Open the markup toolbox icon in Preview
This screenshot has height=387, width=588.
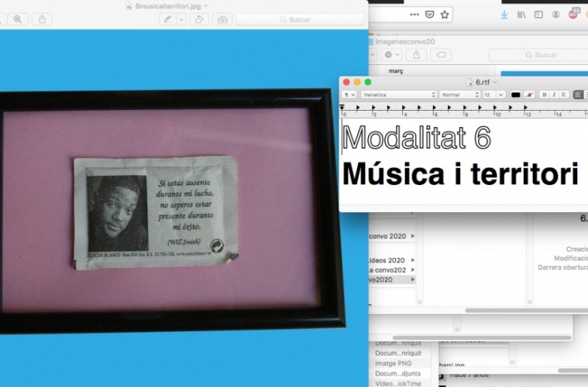(x=222, y=19)
